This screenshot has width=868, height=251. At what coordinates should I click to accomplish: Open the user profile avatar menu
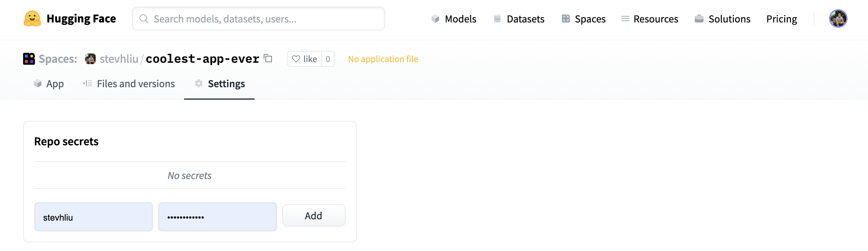point(838,18)
